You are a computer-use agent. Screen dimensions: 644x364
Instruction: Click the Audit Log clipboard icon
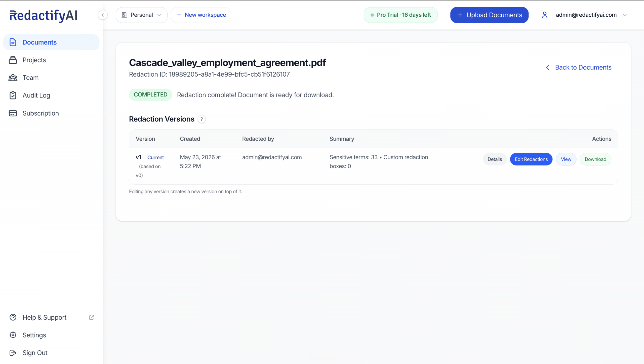point(13,95)
